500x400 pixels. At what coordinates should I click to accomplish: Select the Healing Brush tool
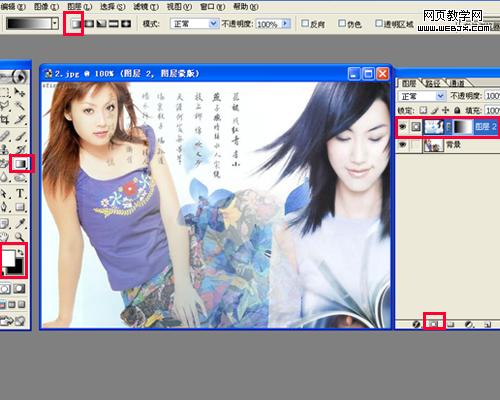pyautogui.click(x=5, y=136)
